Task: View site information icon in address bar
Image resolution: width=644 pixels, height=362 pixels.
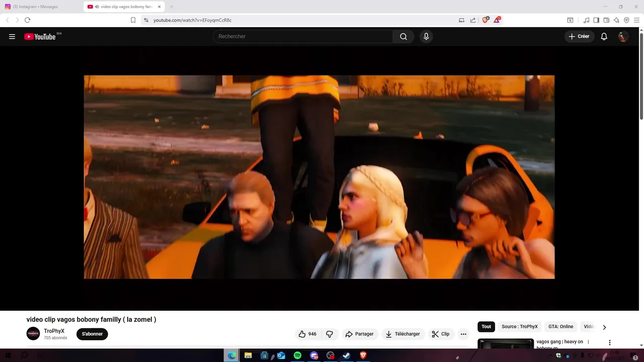Action: [x=146, y=20]
